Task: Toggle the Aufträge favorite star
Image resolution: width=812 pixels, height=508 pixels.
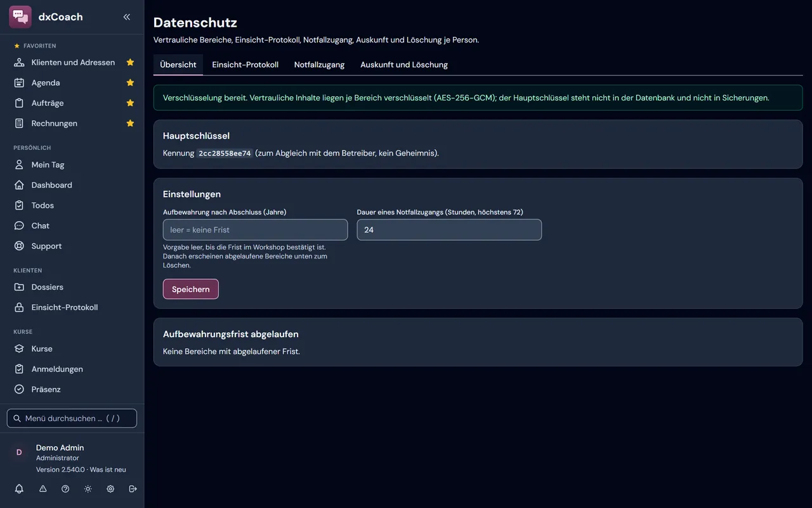Action: coord(130,103)
